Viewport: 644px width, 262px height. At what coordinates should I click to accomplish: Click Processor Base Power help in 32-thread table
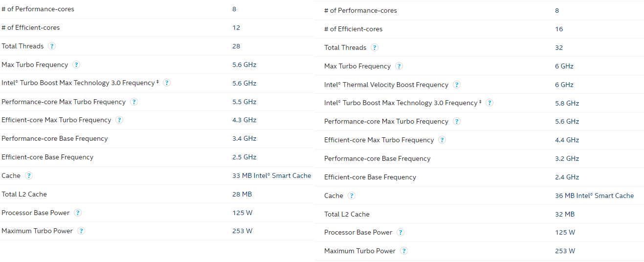400,233
